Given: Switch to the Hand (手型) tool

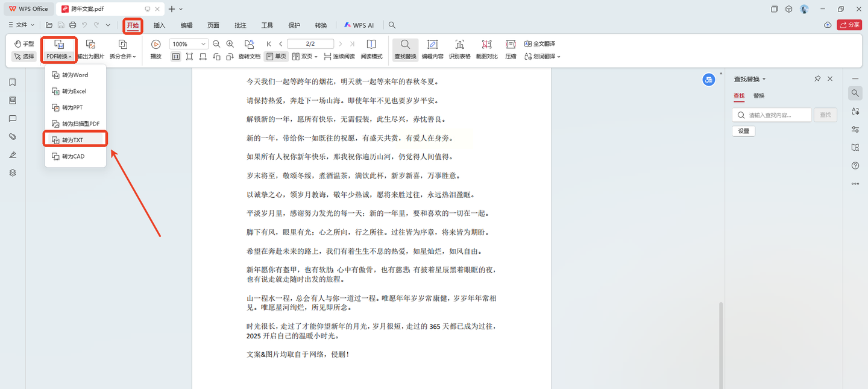Looking at the screenshot, I should point(24,44).
